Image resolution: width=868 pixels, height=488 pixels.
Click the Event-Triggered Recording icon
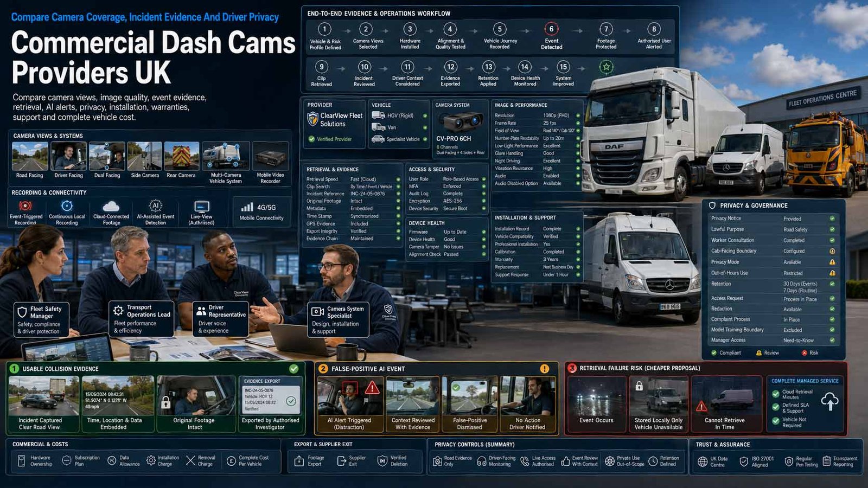(x=25, y=206)
